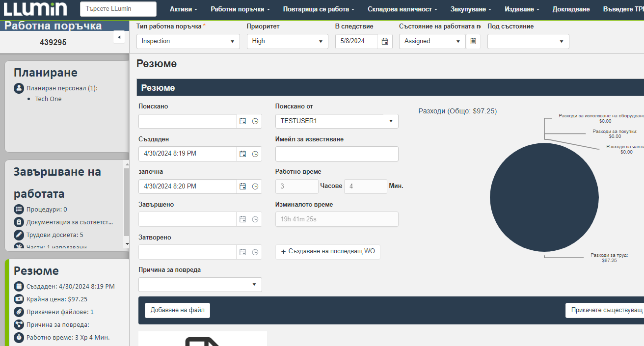Open calendar for the В следствие date
The image size is (644, 346).
click(385, 42)
